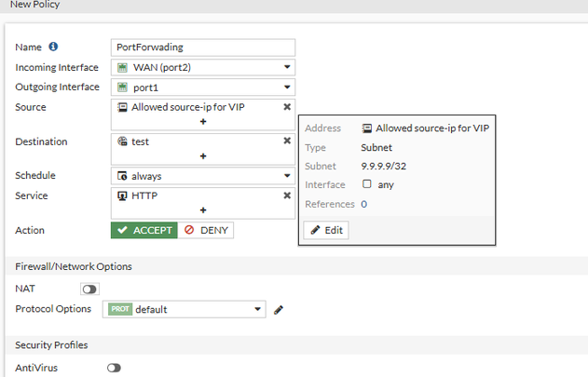Toggle the NAT switch
Screen dimensions: 588x377
pos(89,289)
